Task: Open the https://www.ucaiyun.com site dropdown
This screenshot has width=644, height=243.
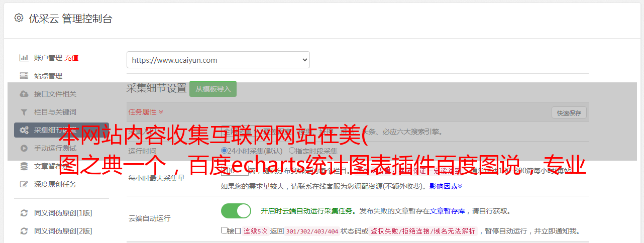Action: [x=218, y=60]
